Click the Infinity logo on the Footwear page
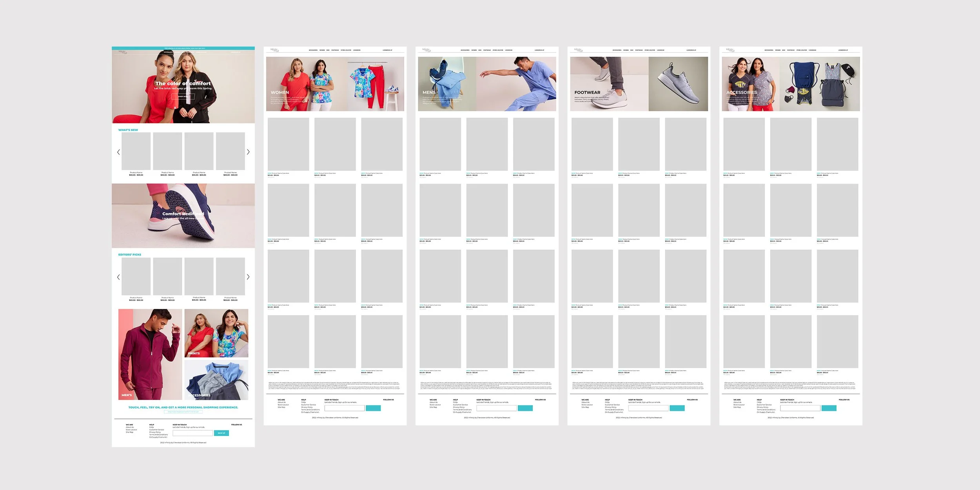 578,50
